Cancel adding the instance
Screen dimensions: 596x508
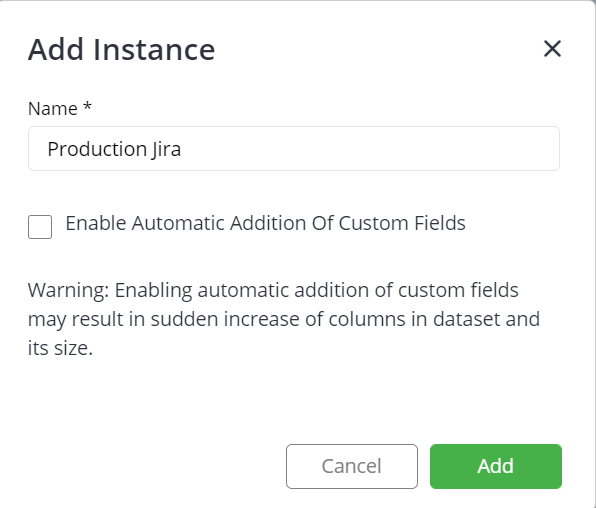[352, 466]
